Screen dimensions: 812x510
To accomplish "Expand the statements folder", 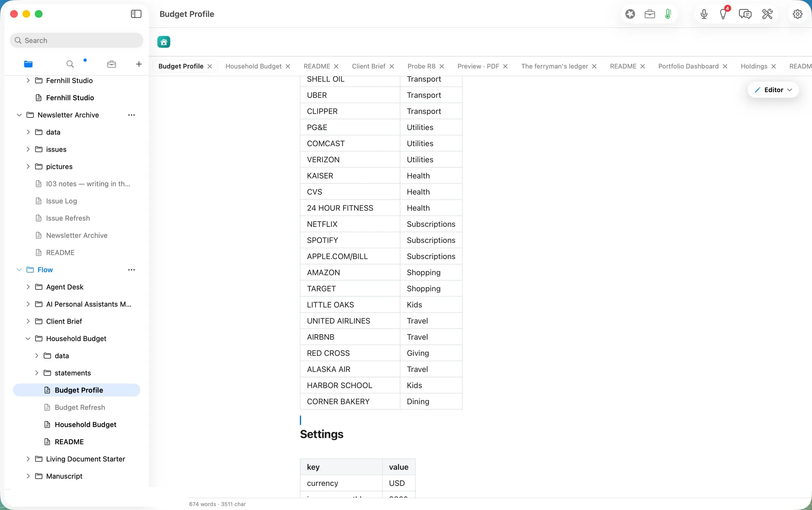I will [x=37, y=373].
